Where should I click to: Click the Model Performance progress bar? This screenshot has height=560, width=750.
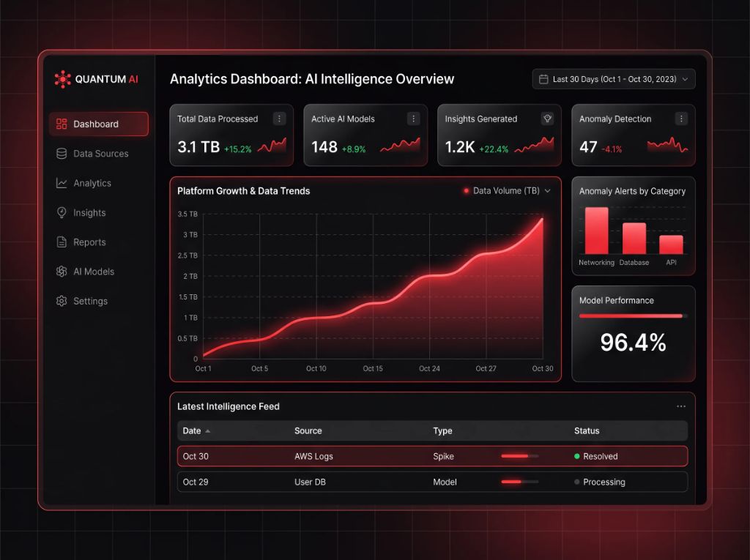pyautogui.click(x=634, y=316)
